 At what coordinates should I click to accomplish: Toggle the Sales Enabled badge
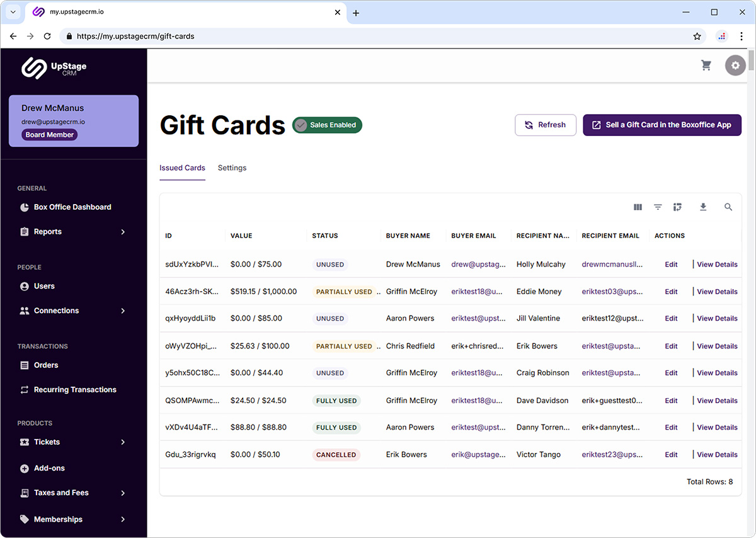[327, 125]
